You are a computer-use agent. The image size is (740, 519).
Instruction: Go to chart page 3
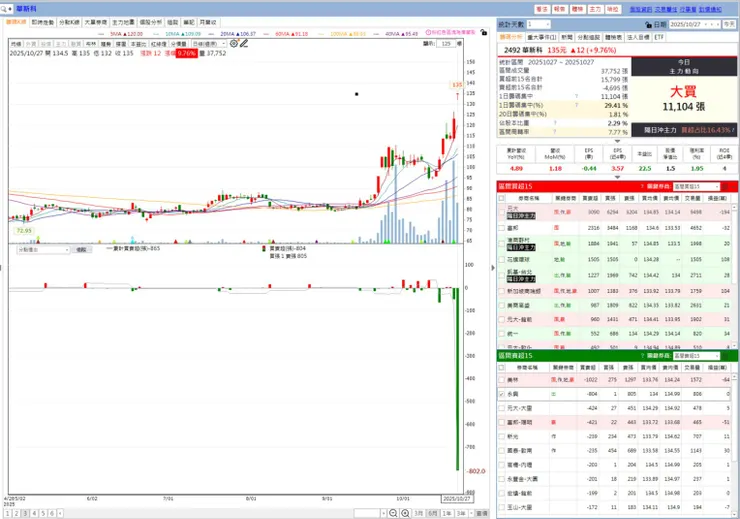(25, 513)
